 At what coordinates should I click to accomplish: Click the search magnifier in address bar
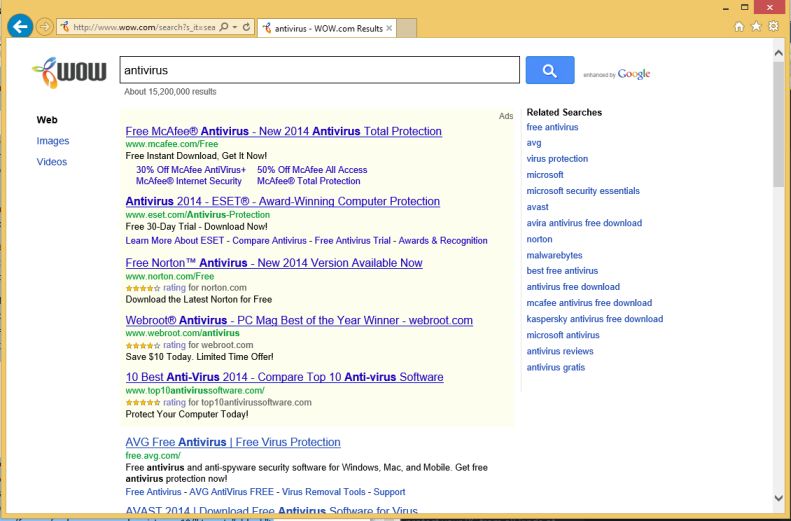pyautogui.click(x=224, y=27)
